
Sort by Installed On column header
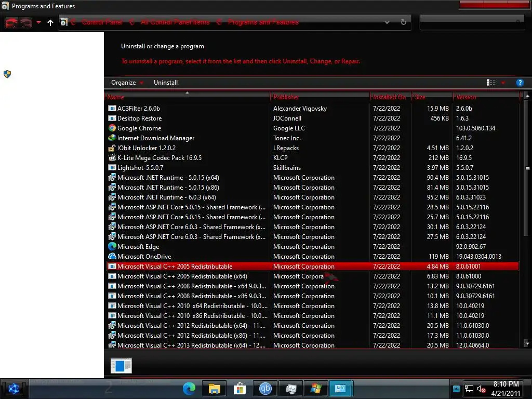coord(391,97)
